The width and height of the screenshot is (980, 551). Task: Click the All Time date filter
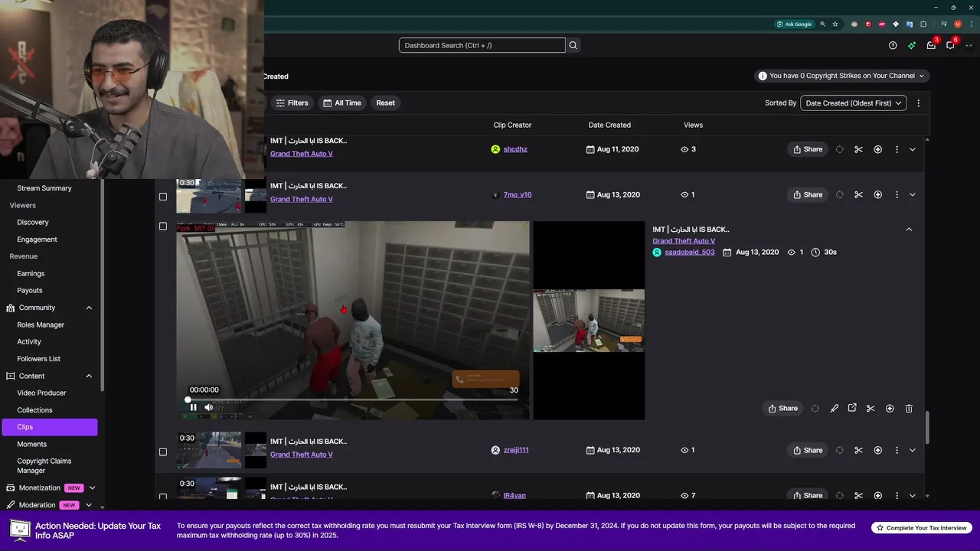(341, 103)
